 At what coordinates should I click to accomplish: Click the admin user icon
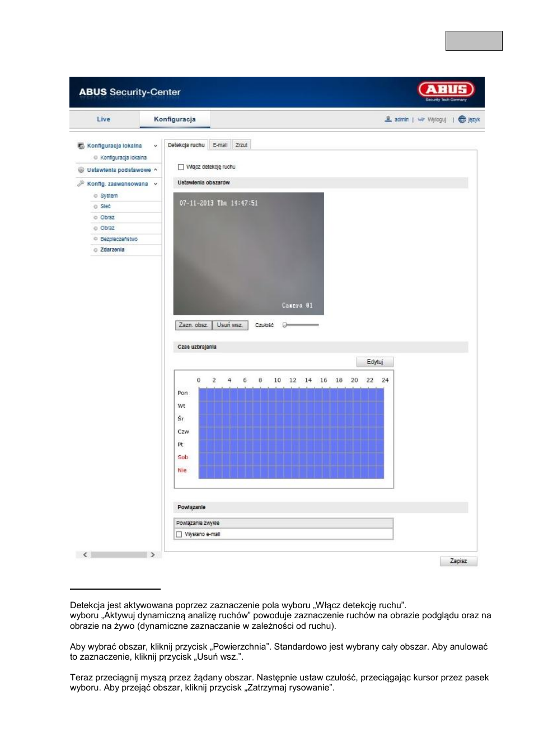pyautogui.click(x=388, y=119)
